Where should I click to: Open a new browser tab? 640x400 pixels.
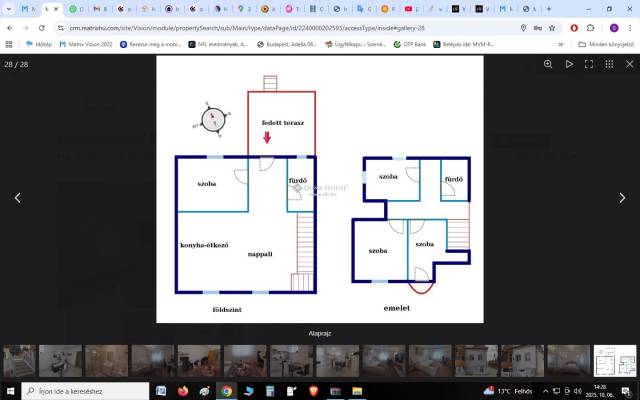(x=548, y=9)
